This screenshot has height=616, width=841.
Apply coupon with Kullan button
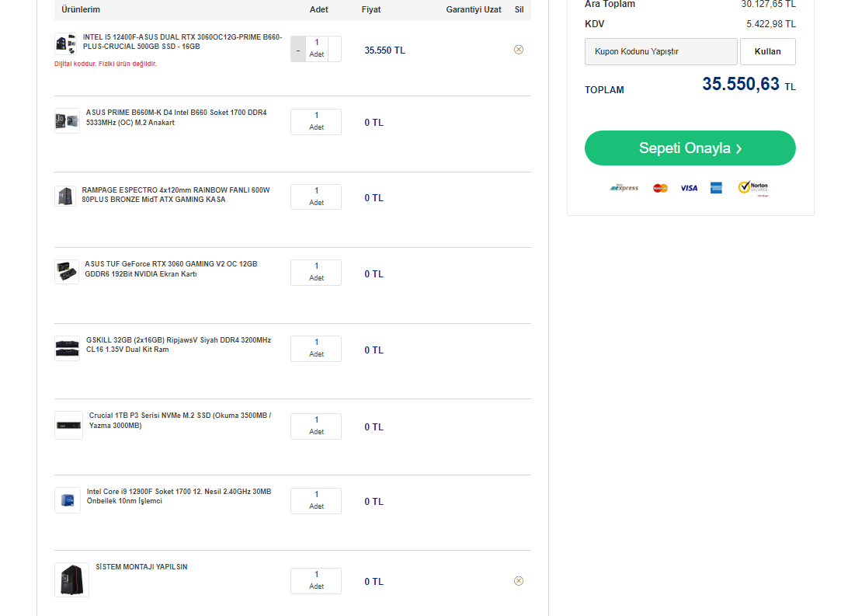coord(767,51)
